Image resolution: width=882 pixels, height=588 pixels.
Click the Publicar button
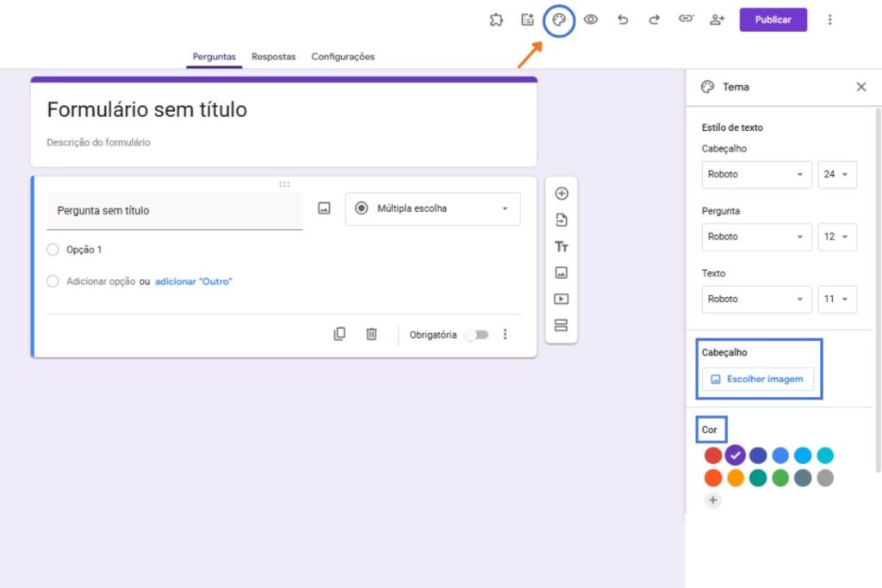point(773,19)
